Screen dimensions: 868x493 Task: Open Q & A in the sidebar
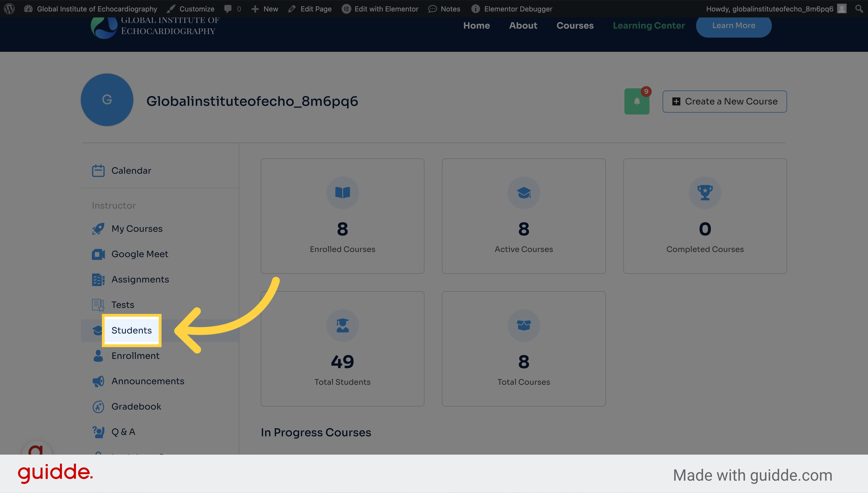tap(123, 432)
